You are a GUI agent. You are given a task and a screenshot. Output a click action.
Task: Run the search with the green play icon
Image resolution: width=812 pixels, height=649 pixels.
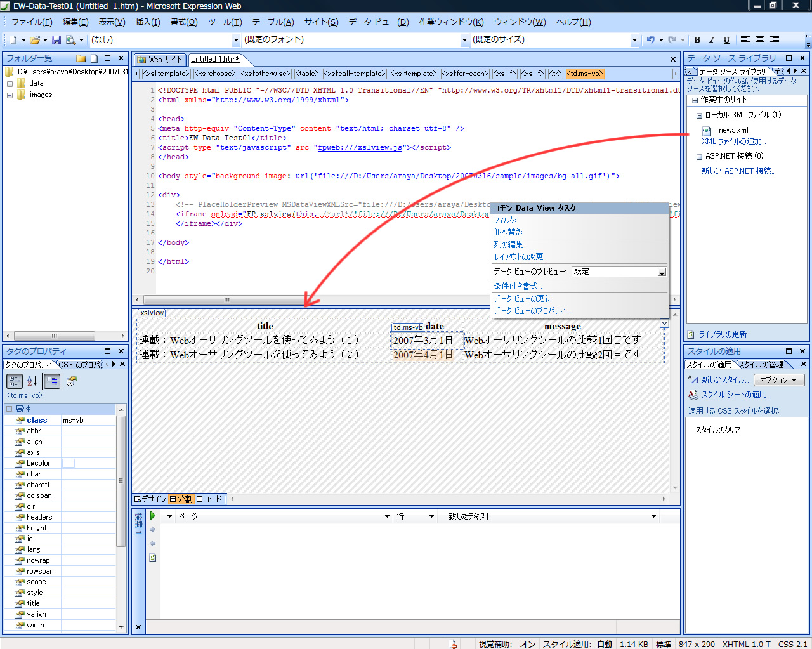pos(153,516)
